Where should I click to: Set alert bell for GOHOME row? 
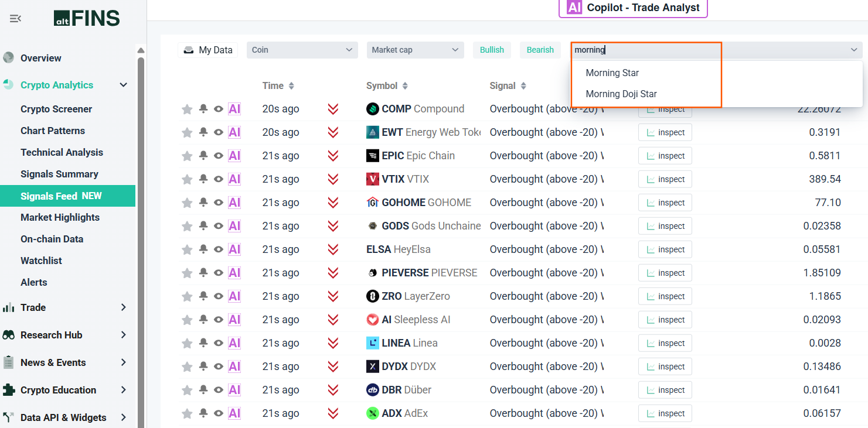point(203,202)
